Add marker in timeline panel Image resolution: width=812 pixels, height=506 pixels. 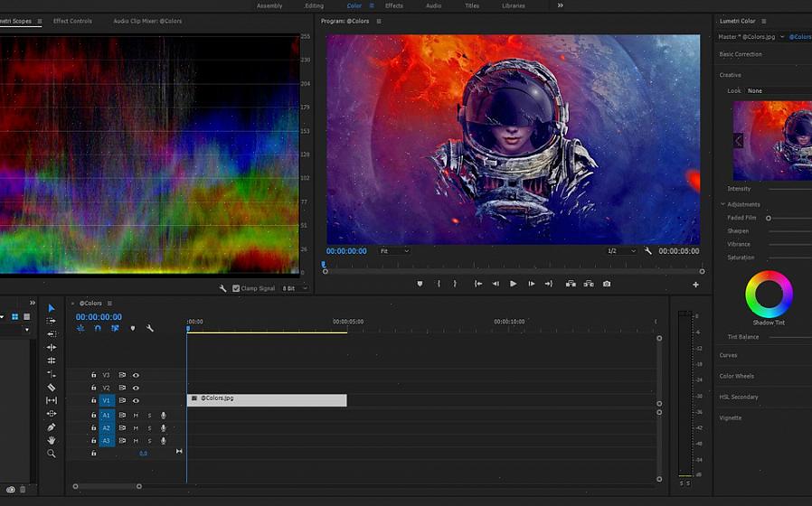point(133,328)
